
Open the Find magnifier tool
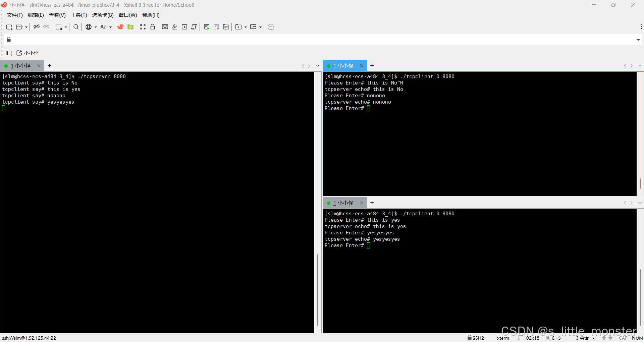[x=76, y=27]
